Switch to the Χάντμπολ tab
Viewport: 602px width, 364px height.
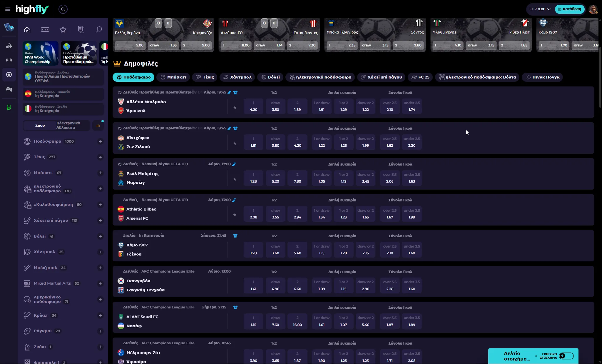(237, 77)
